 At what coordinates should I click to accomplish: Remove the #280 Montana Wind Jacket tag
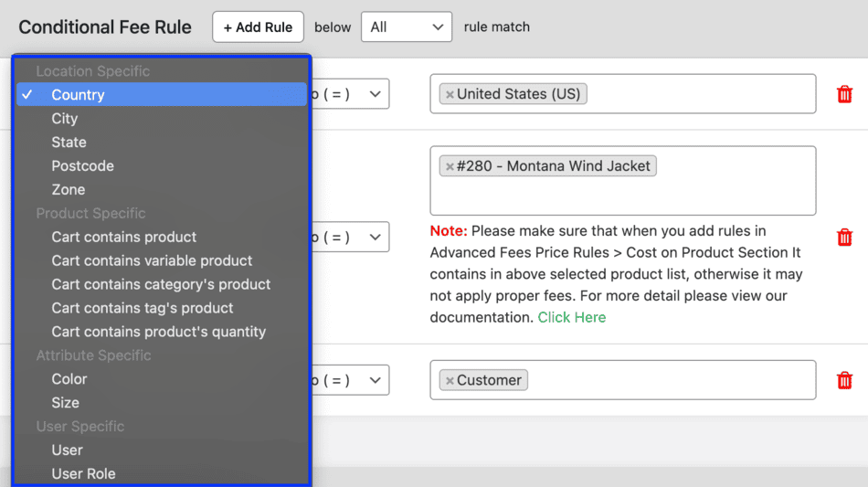click(450, 166)
